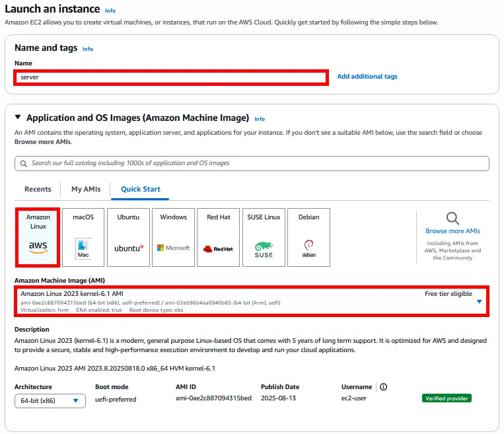Click the Publish Date value 2025-08-13
Image resolution: width=504 pixels, height=434 pixels.
(x=278, y=398)
